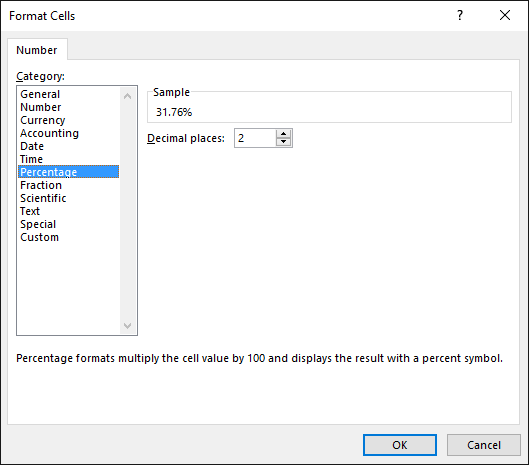Click the Help question mark icon
Viewport: 529px width, 465px height.
tap(460, 15)
